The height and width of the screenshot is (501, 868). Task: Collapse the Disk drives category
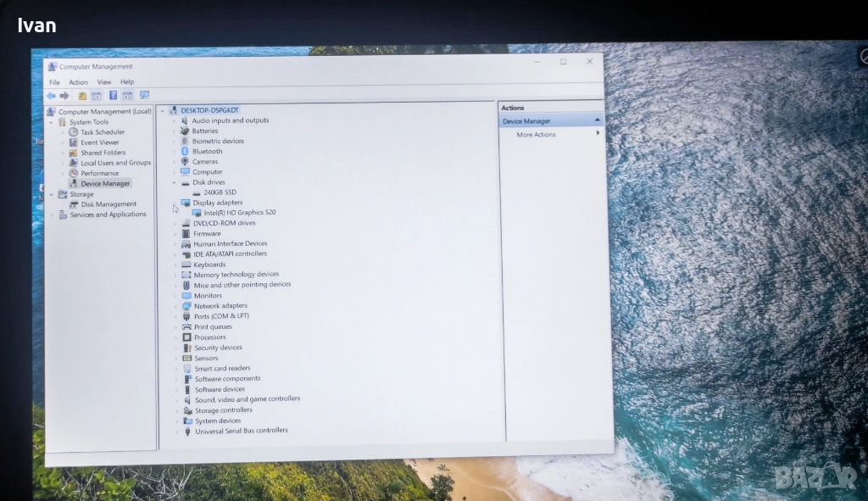point(175,182)
